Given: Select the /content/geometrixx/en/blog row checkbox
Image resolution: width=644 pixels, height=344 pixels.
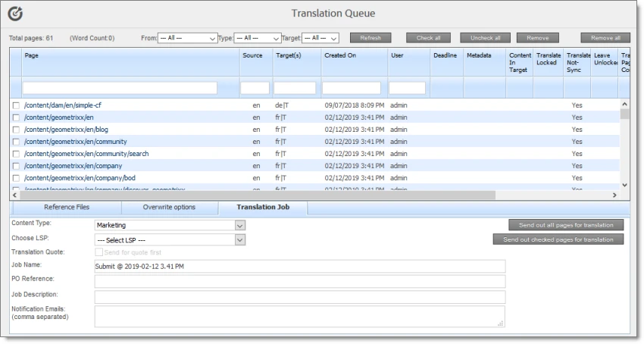Looking at the screenshot, I should 16,130.
